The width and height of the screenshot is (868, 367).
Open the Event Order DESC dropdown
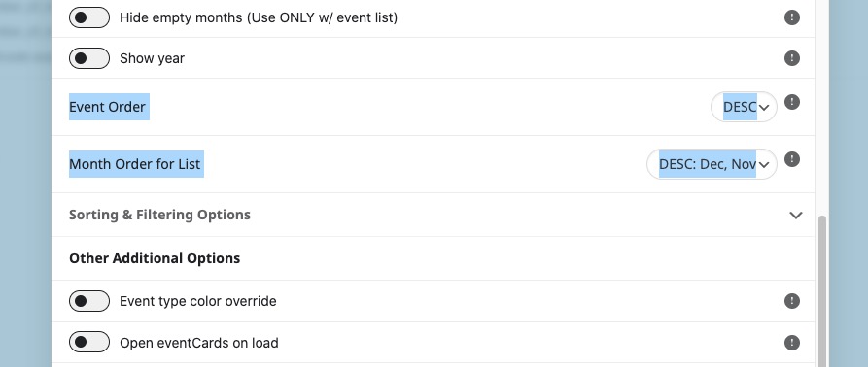coord(744,107)
